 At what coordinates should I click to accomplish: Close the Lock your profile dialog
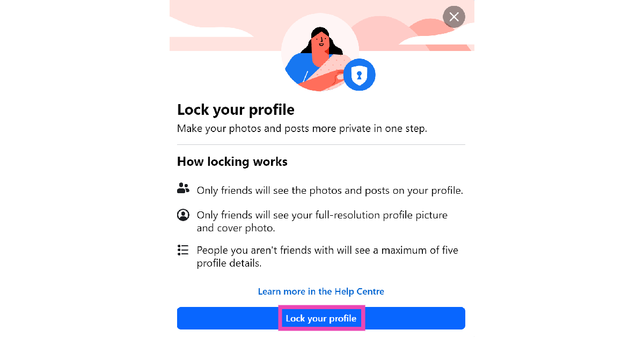pos(454,17)
